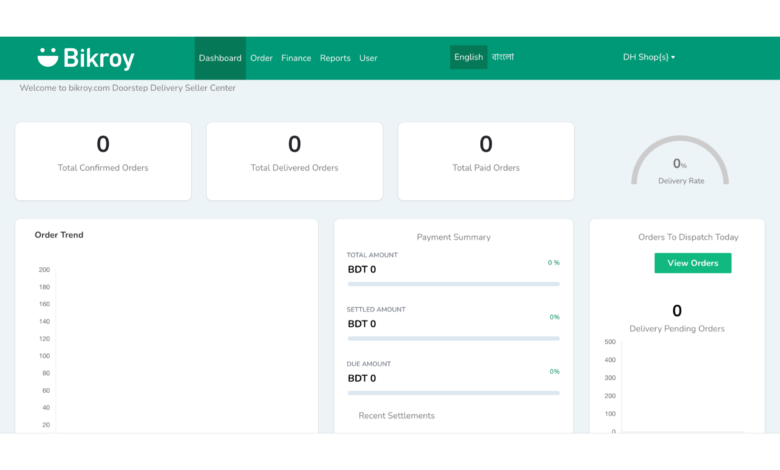
Task: Expand the DH Shop(s) dropdown
Action: tap(649, 57)
